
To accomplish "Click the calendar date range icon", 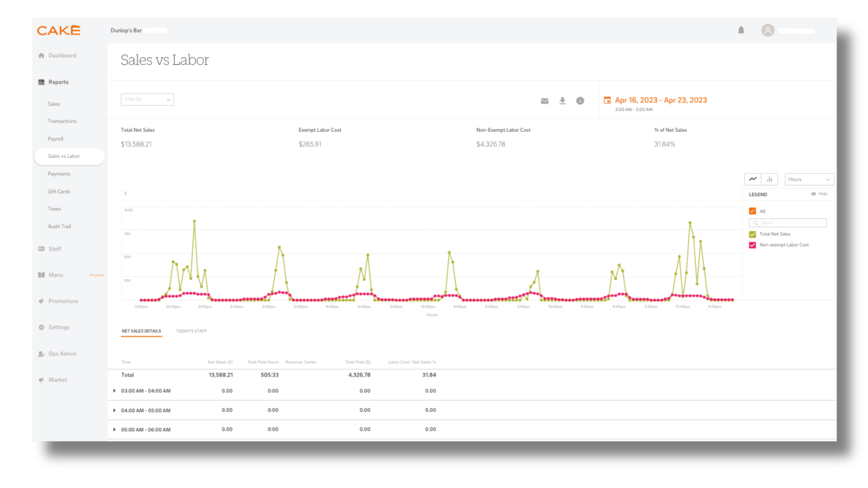I will pos(607,99).
